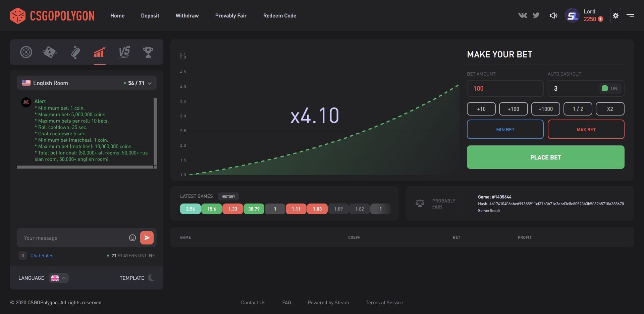
Task: Click the chat horizontal scrollbar
Action: coord(85,167)
